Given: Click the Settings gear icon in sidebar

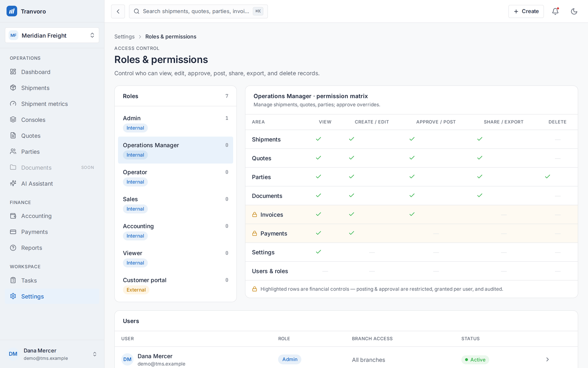Looking at the screenshot, I should [x=13, y=296].
